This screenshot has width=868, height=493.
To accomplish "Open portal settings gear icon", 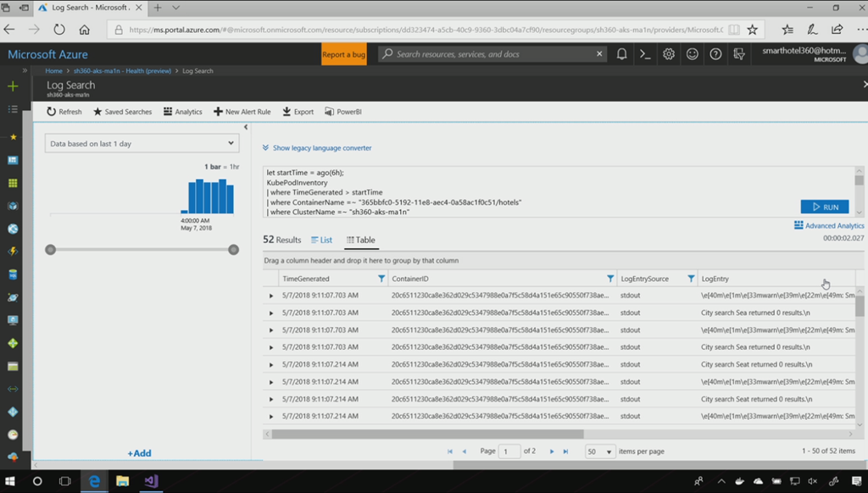I will (x=669, y=54).
